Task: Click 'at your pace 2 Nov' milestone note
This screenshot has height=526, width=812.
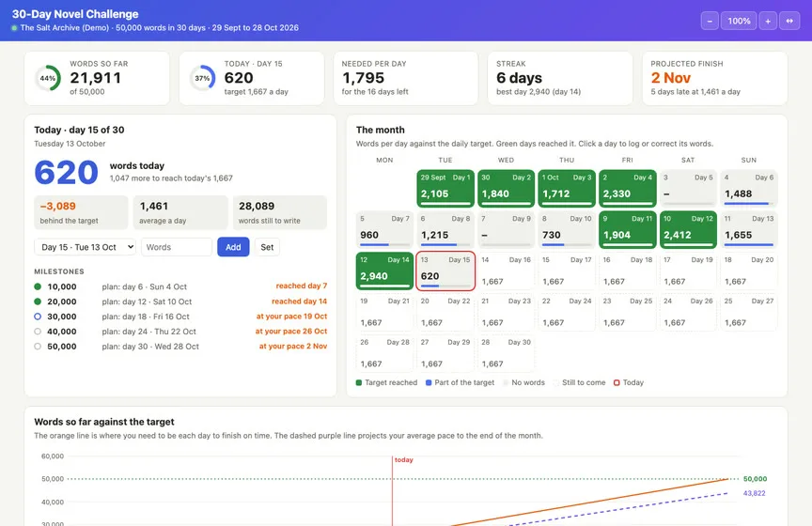Action: 293,346
